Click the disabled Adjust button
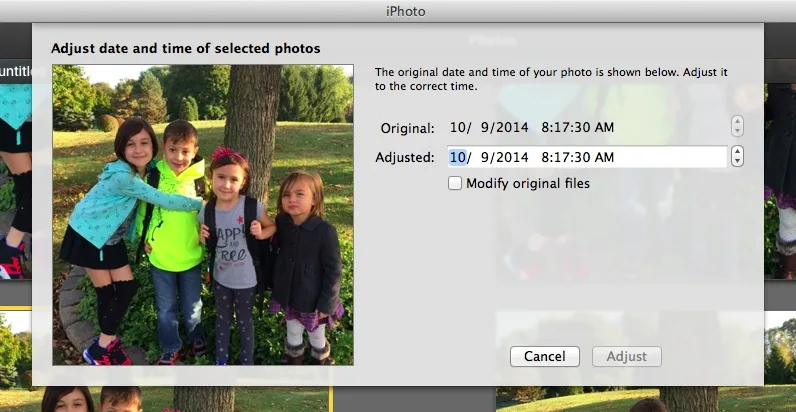This screenshot has width=796, height=412. pyautogui.click(x=627, y=356)
